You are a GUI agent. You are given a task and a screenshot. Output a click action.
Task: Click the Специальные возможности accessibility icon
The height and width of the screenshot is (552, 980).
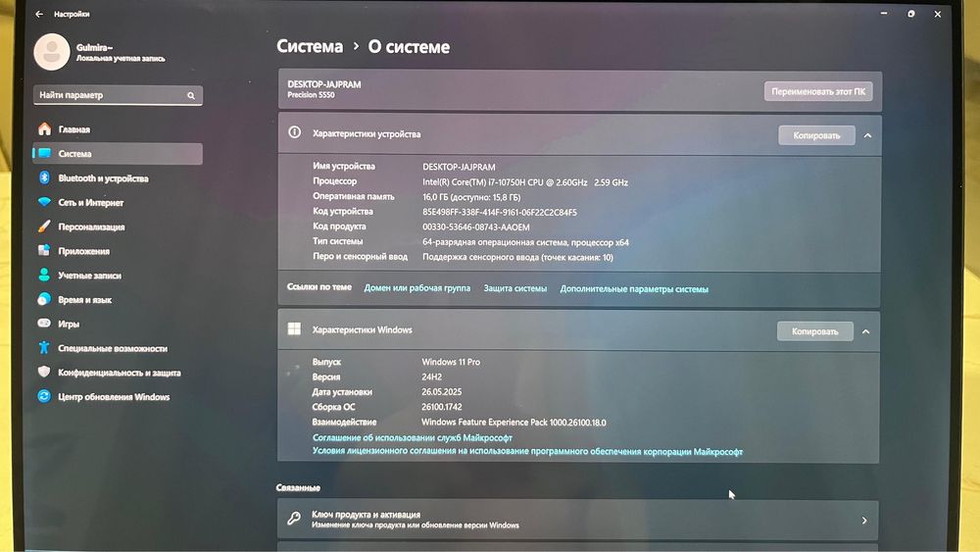pyautogui.click(x=44, y=348)
